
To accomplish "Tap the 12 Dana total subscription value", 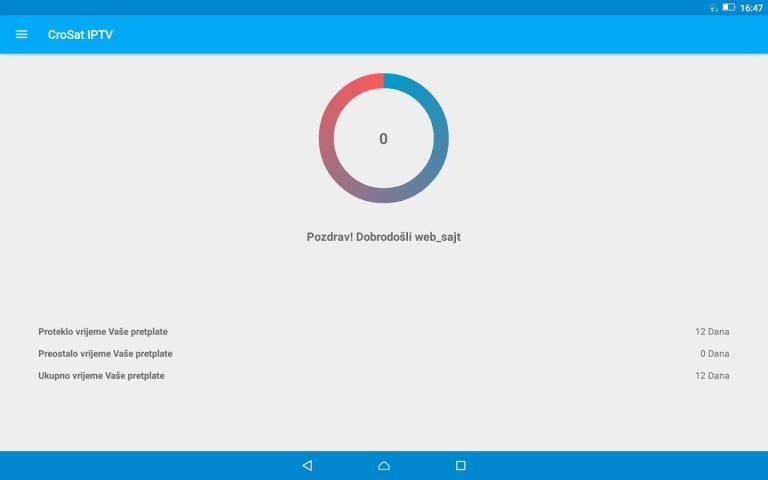I will tap(712, 375).
